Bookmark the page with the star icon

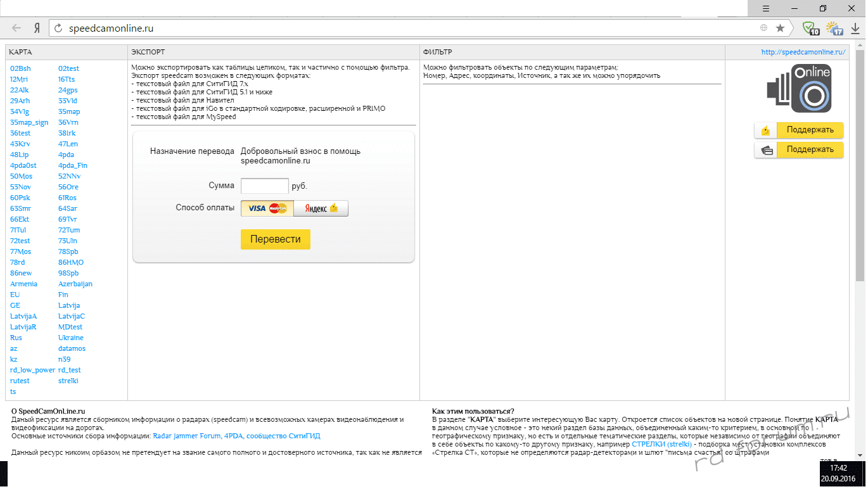780,28
